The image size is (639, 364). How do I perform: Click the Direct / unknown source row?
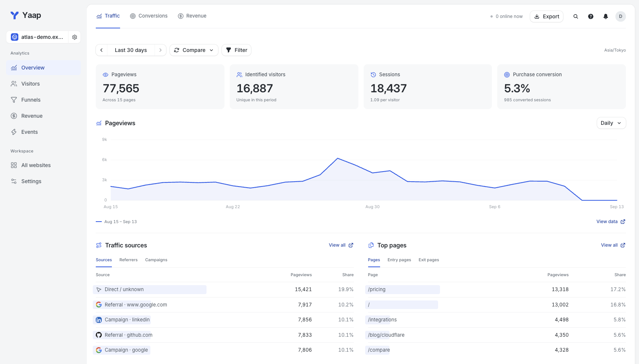coord(224,290)
